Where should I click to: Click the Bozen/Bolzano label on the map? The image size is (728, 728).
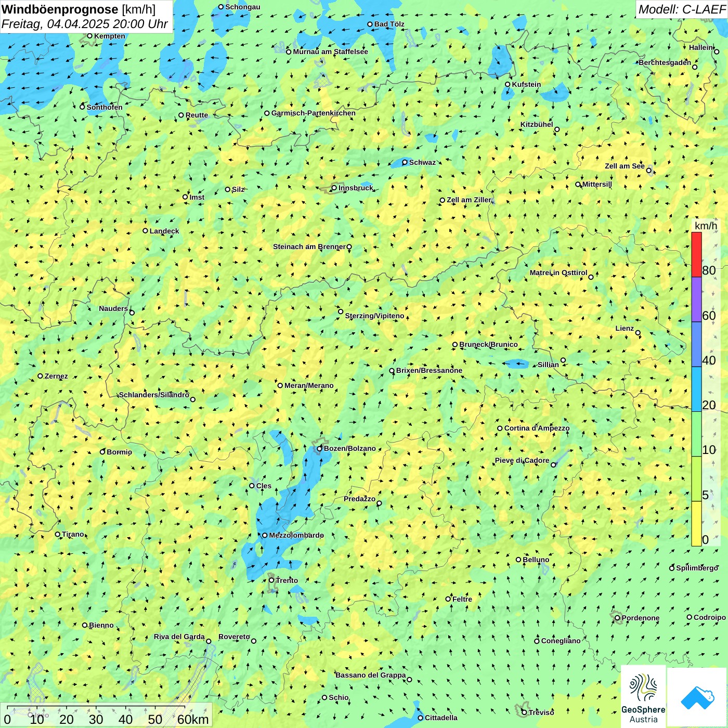point(349,448)
